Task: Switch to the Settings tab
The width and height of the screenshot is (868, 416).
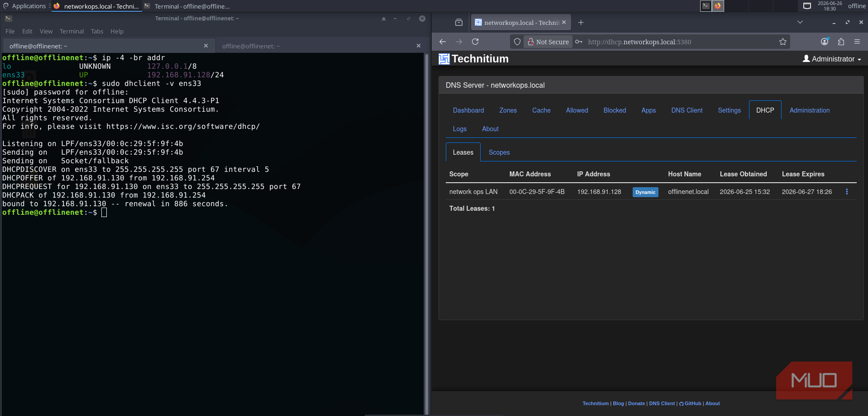Action: coord(729,110)
